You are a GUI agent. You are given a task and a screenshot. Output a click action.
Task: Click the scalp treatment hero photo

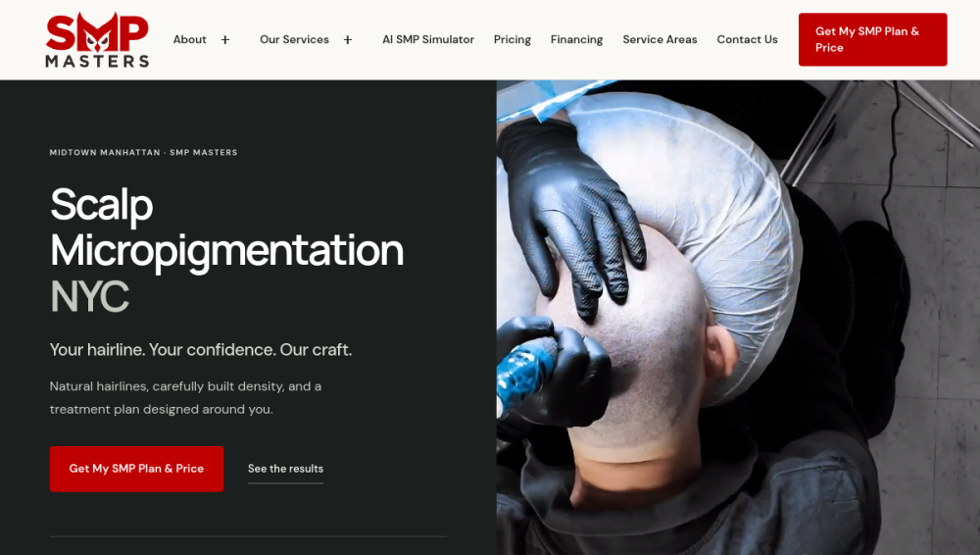pyautogui.click(x=738, y=318)
